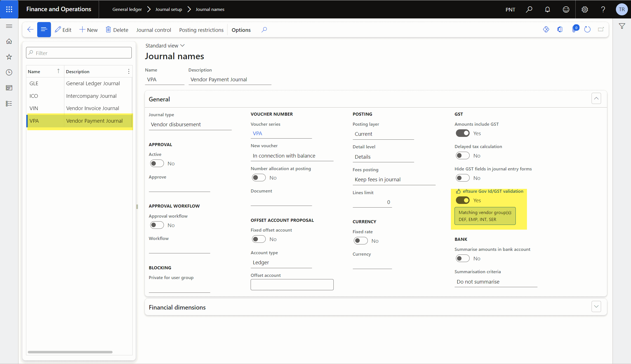The height and width of the screenshot is (364, 631).
Task: Select VIN Vendor Invoice Journal row
Action: [x=79, y=108]
